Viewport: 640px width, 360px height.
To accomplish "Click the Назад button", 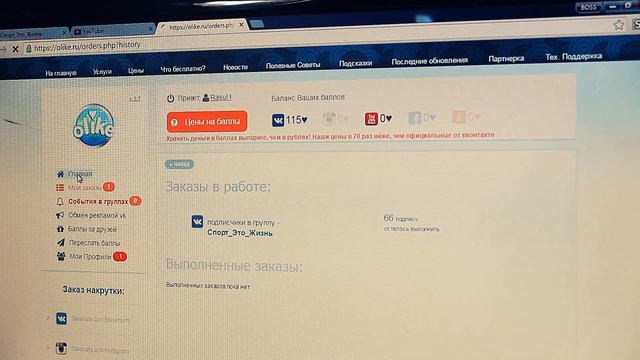I will coord(179,164).
